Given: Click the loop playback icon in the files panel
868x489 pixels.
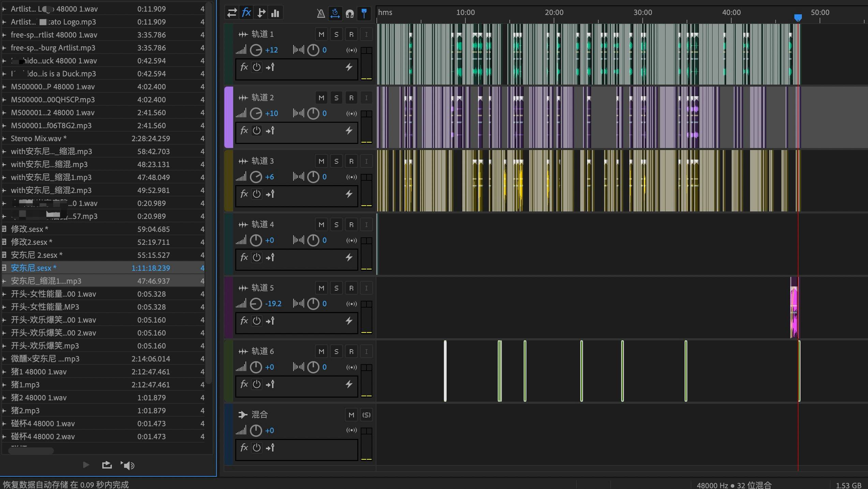Looking at the screenshot, I should coord(107,465).
